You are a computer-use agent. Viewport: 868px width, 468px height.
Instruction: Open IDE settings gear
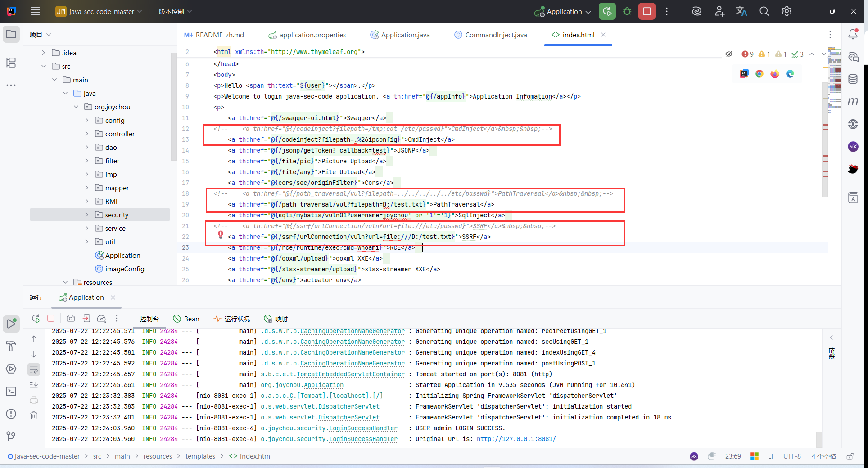pyautogui.click(x=787, y=11)
